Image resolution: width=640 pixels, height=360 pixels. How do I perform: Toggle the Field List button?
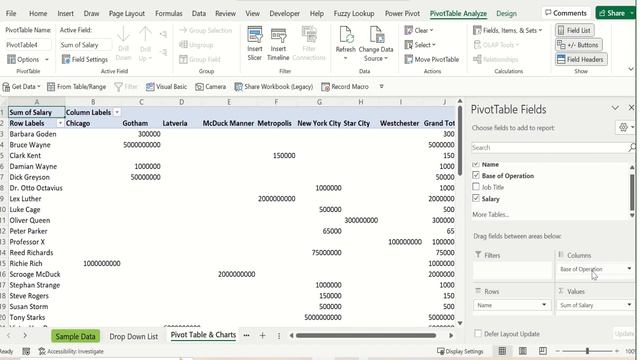(x=575, y=30)
